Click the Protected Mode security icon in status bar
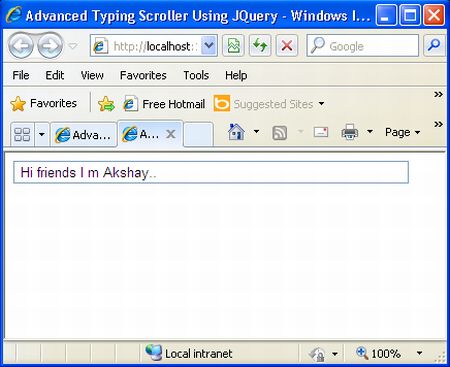The width and height of the screenshot is (450, 367). click(x=317, y=354)
